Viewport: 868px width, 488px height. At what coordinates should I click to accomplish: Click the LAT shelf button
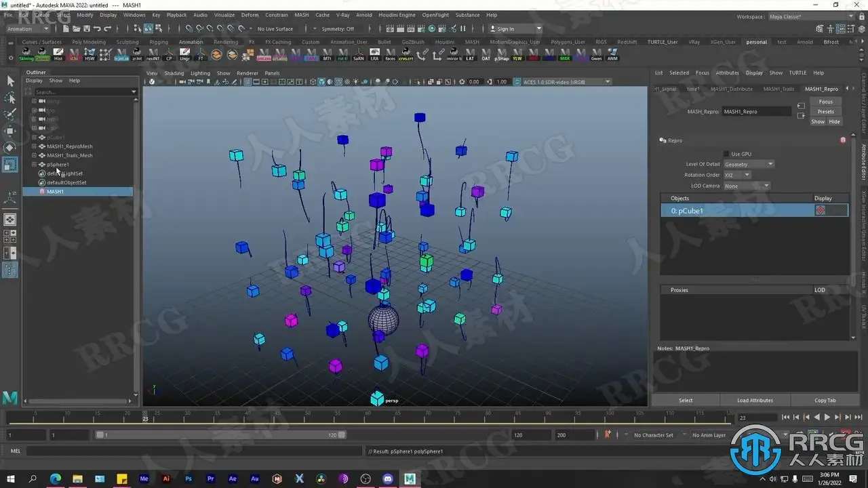pyautogui.click(x=470, y=54)
